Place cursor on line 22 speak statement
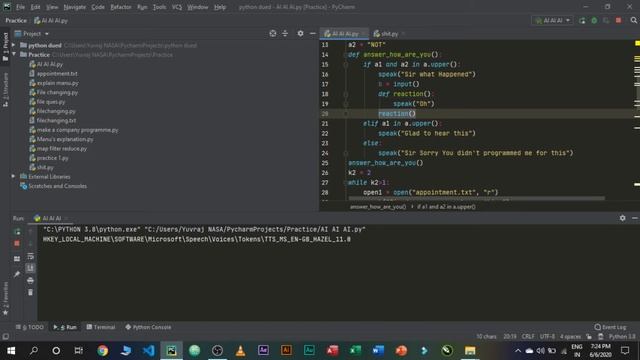Viewport: 640px width, 360px height. pyautogui.click(x=427, y=133)
